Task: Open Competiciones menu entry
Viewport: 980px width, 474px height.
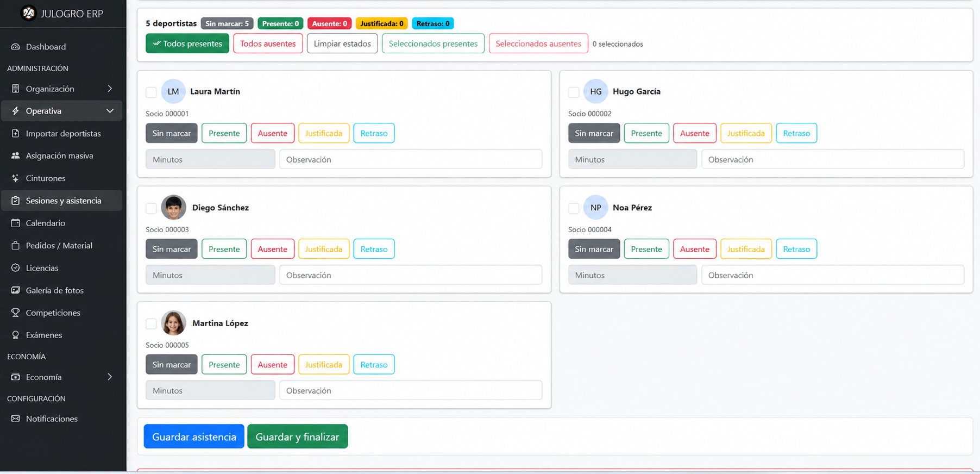Action: click(61, 313)
